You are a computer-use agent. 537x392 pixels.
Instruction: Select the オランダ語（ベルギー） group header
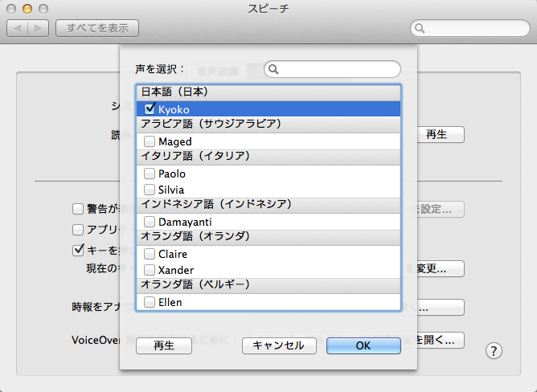tap(268, 285)
